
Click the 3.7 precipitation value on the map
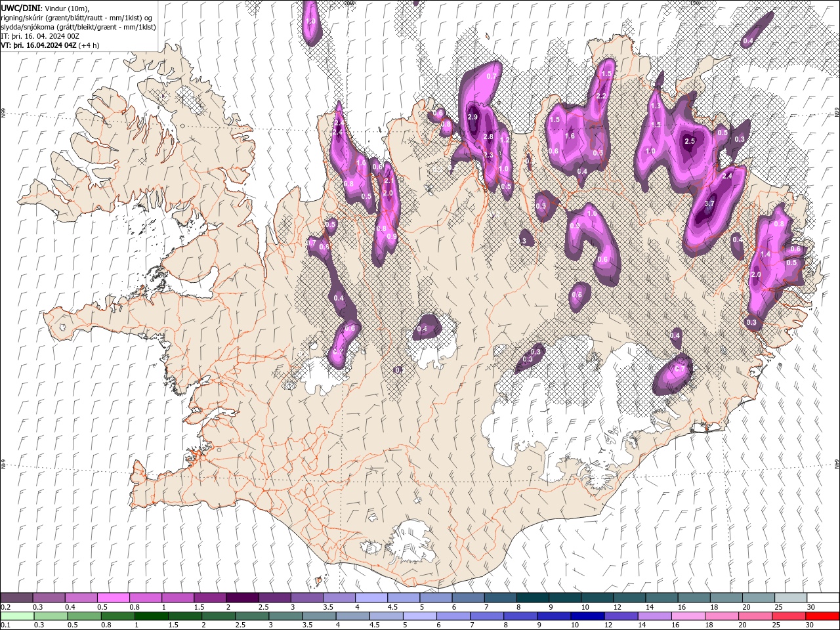tap(709, 204)
